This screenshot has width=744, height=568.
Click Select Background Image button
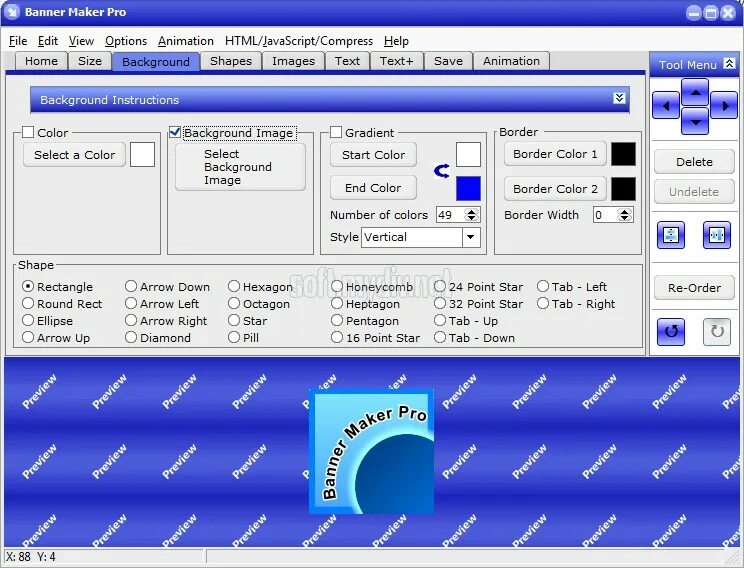pyautogui.click(x=240, y=167)
